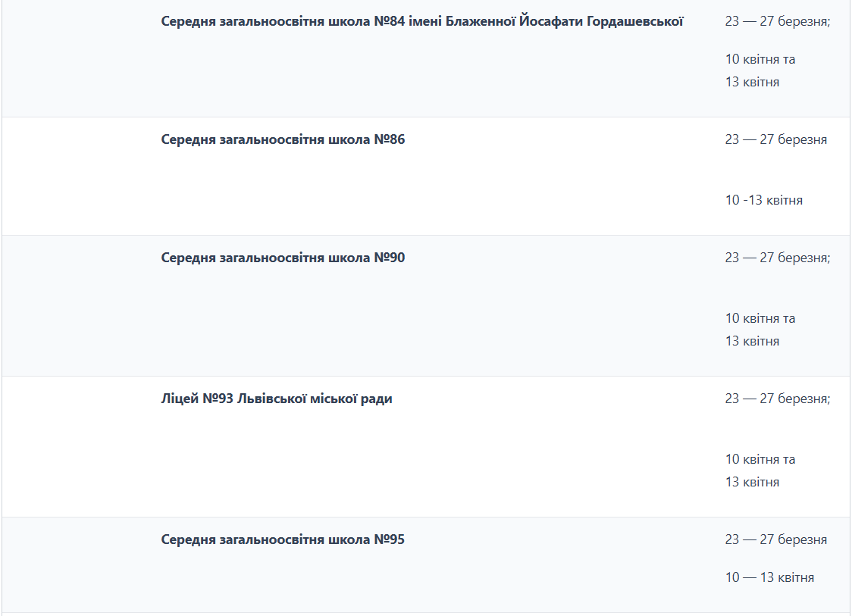Click "10 квітня та" in school №90 row

[760, 318]
